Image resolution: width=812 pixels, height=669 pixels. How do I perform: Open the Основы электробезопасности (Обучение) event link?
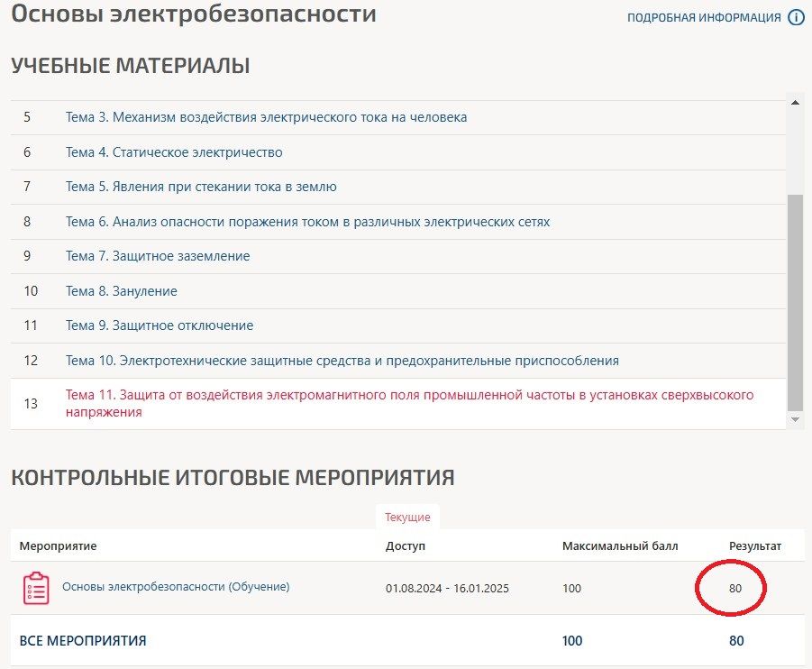pyautogui.click(x=176, y=587)
